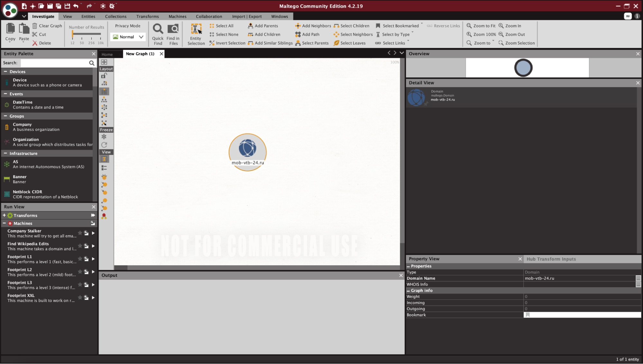Select the mob-vtb-24.ru domain entity on graph
This screenshot has height=364, width=643.
pos(247,152)
